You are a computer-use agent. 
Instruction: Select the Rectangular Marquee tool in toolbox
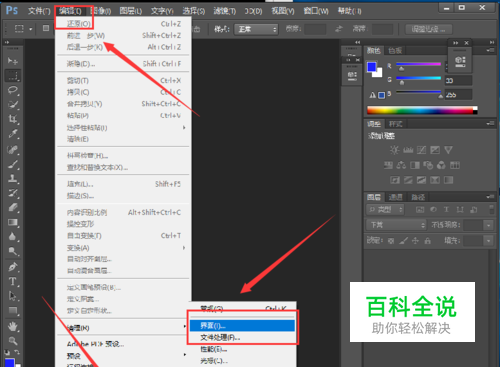click(x=13, y=76)
